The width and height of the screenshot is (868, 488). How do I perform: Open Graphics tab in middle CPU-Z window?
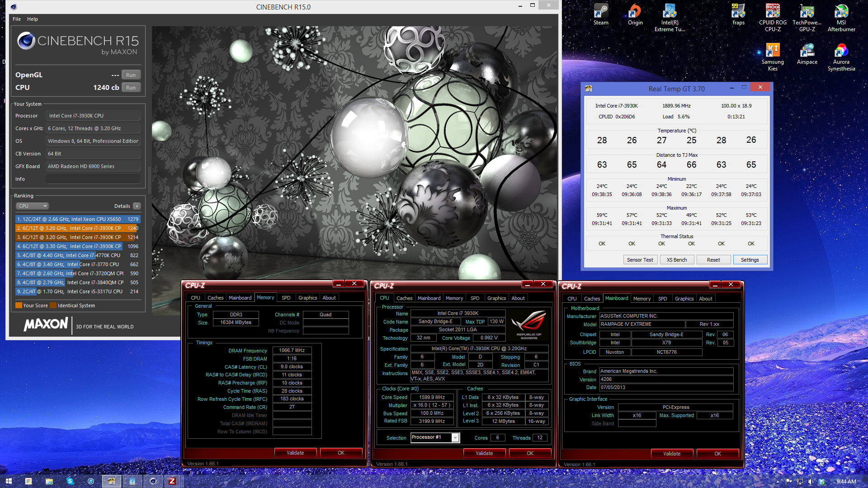click(x=496, y=298)
